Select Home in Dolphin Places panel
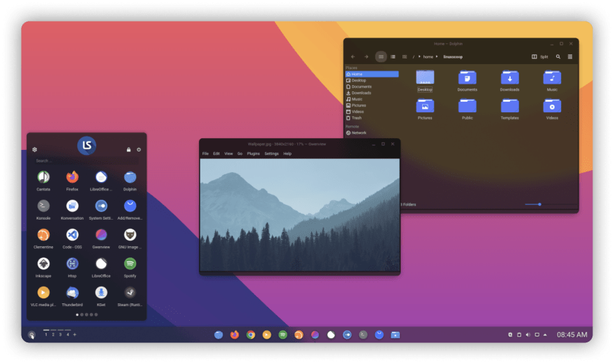 pyautogui.click(x=372, y=74)
